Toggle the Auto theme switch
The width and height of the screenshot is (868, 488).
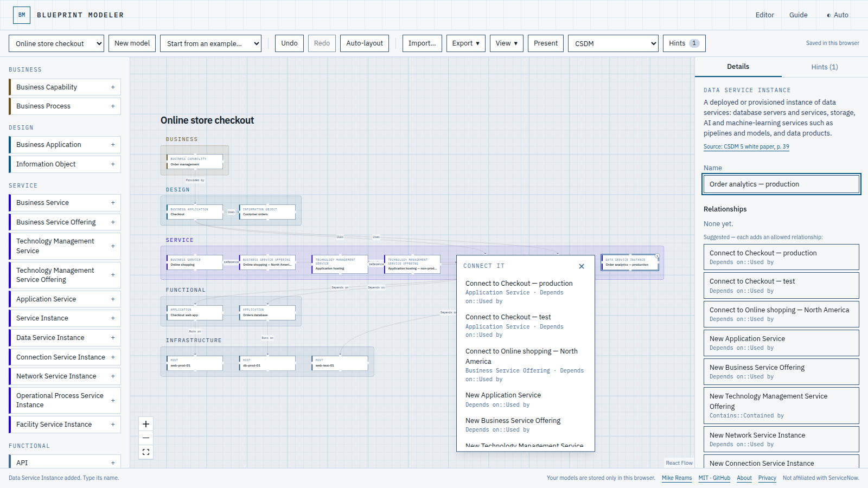837,15
